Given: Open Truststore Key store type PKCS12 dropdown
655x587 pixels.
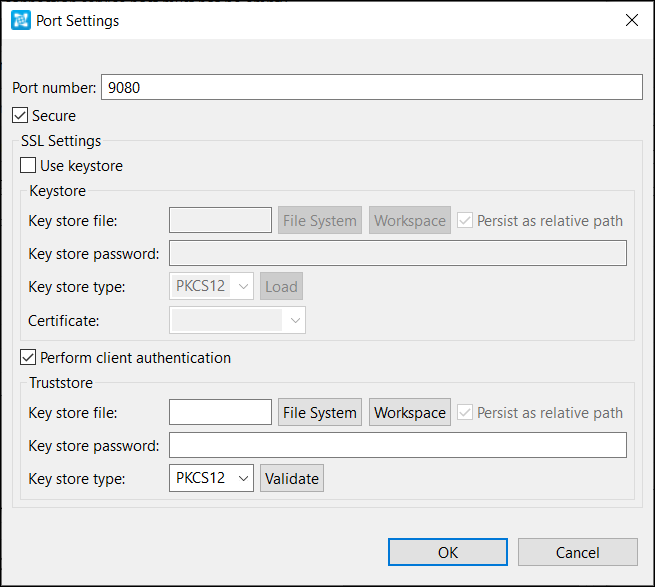Looking at the screenshot, I should [211, 478].
